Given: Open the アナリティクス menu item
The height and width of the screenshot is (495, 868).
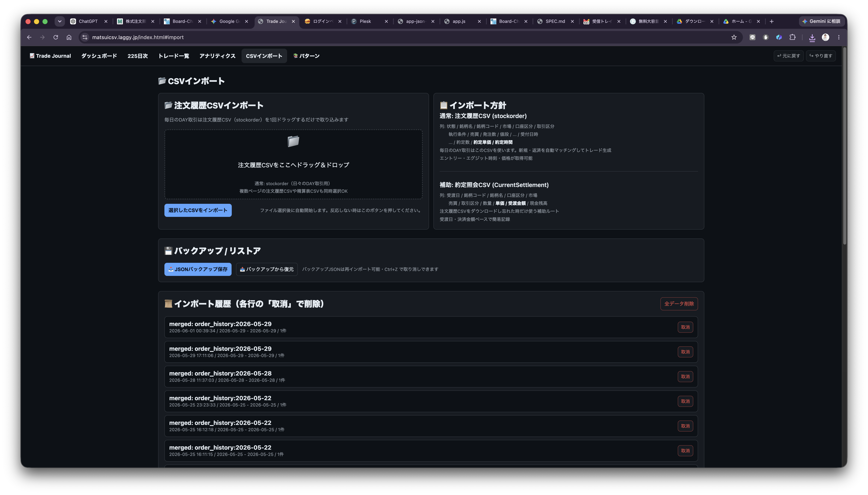Looking at the screenshot, I should point(217,56).
